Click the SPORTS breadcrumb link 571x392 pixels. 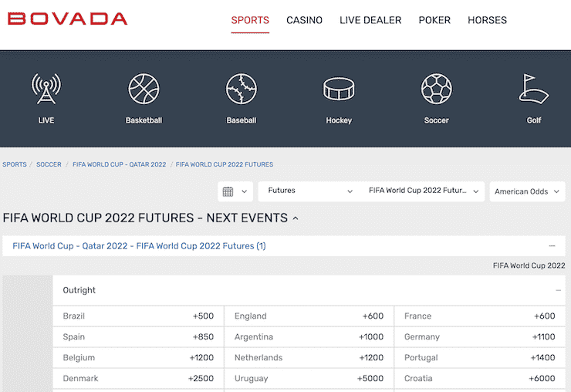tap(15, 164)
